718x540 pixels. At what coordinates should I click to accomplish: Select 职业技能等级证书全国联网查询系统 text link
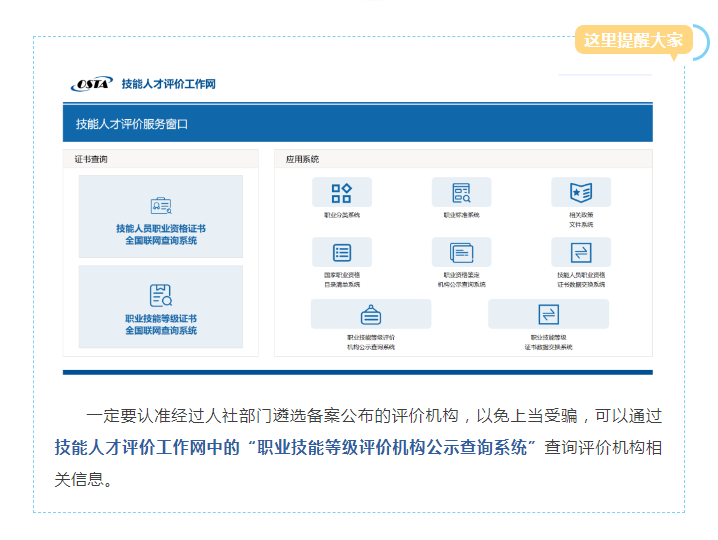pos(161,324)
